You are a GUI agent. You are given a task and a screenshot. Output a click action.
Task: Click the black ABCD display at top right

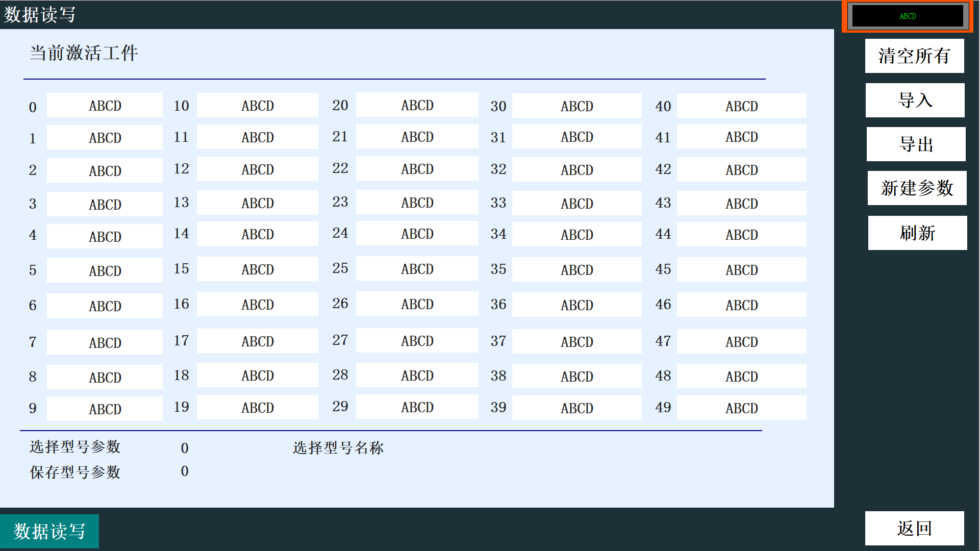[908, 16]
